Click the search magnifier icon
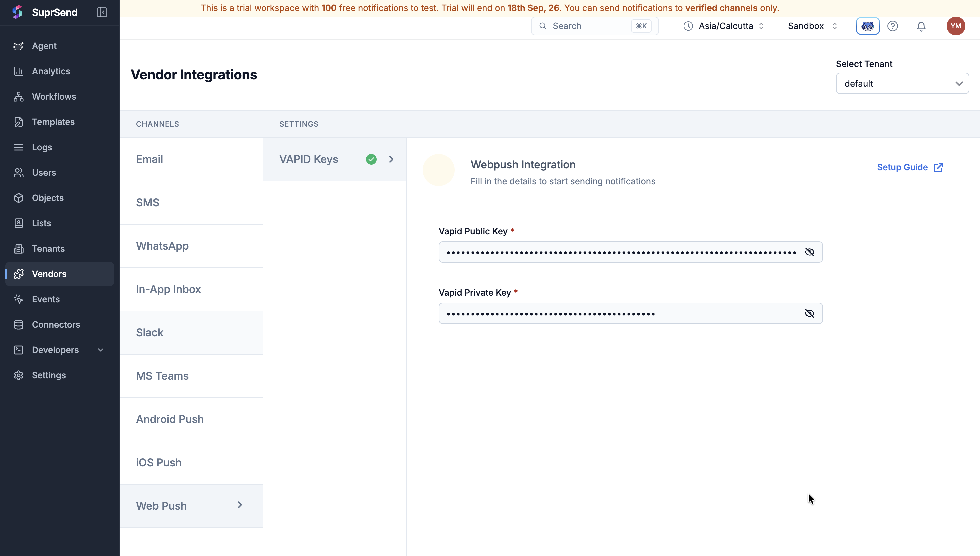980x556 pixels. click(x=542, y=26)
